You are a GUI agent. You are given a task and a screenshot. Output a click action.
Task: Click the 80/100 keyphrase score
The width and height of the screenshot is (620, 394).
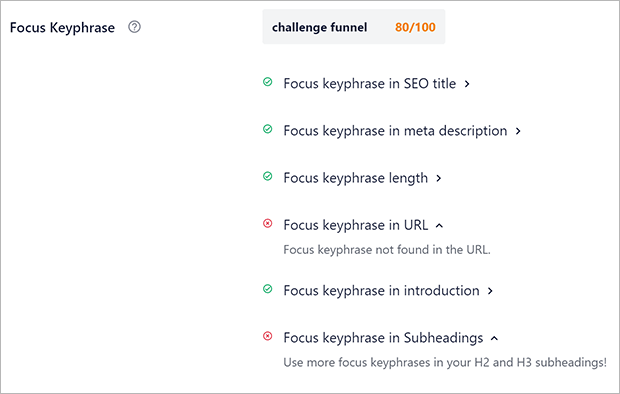pyautogui.click(x=415, y=27)
